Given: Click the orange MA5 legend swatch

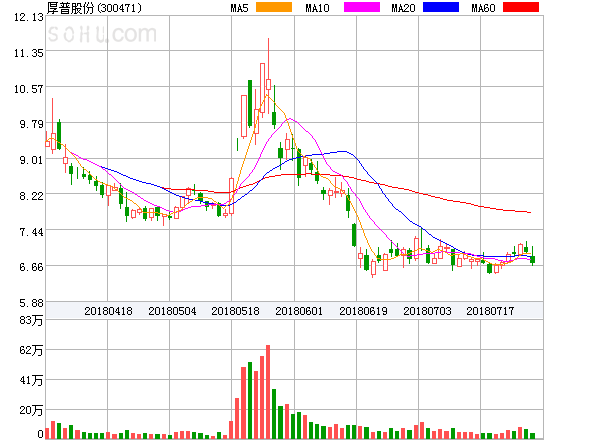Looking at the screenshot, I should pos(274,7).
